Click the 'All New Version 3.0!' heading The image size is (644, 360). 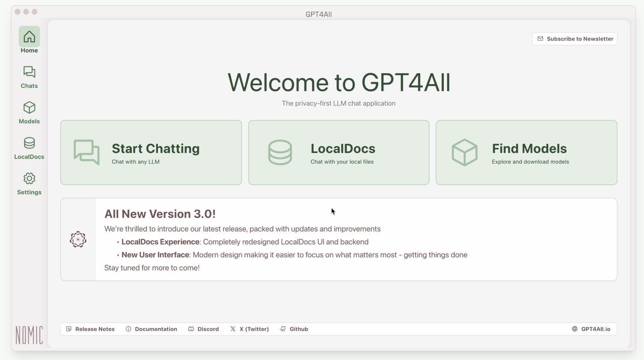tap(160, 214)
